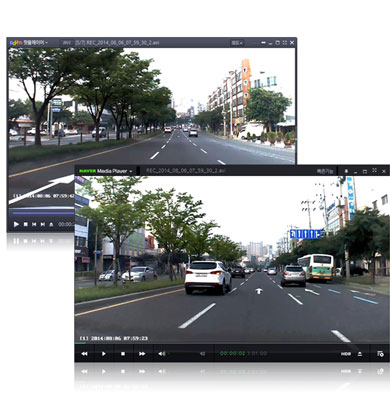Click the REC_2014_08_06 file title in Naver player

tap(186, 171)
